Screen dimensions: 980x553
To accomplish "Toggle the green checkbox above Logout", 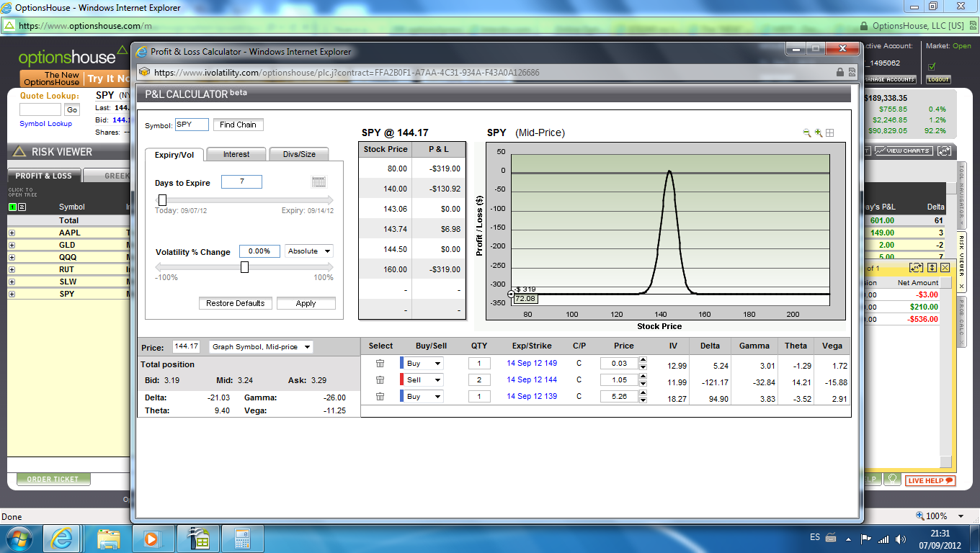I will [932, 66].
